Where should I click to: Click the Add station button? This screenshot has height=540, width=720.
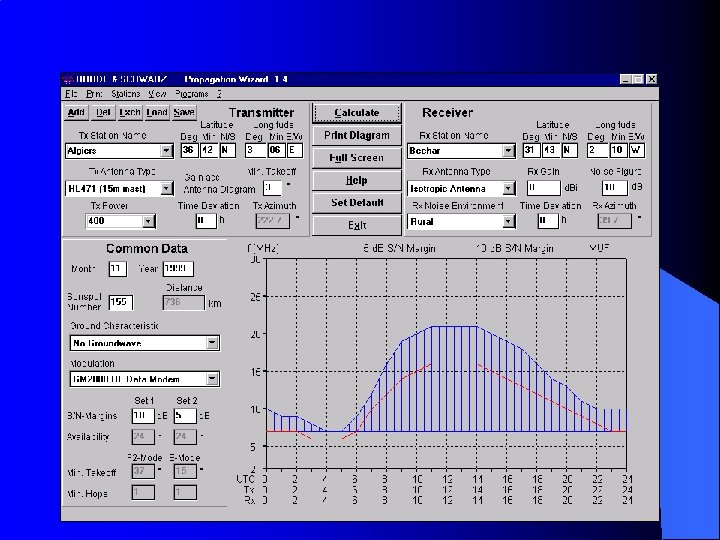tap(77, 112)
